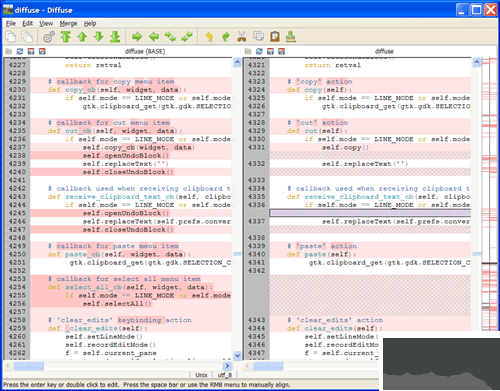The width and height of the screenshot is (500, 391).
Task: Click the redo toolbar icon
Action: click(x=226, y=37)
